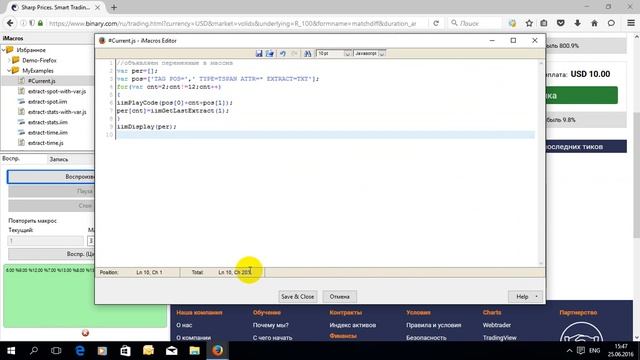Click the vertical scrollbar of the editor
The height and width of the screenshot is (360, 640).
point(541,163)
